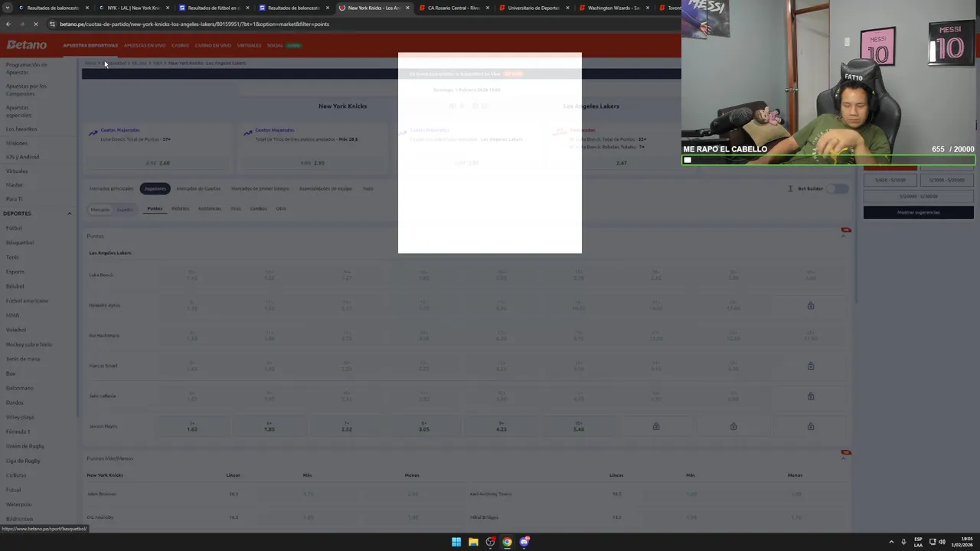The width and height of the screenshot is (980, 551).
Task: Open Apuestas Deportivas in top menu
Action: click(x=90, y=45)
